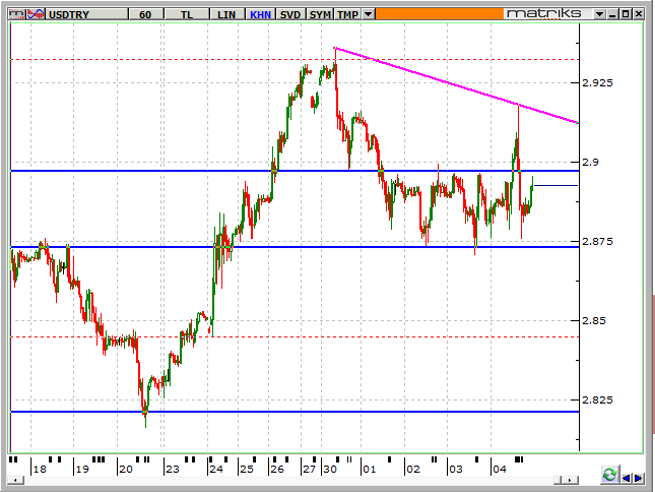
Task: Click the TMP template button
Action: click(x=348, y=15)
